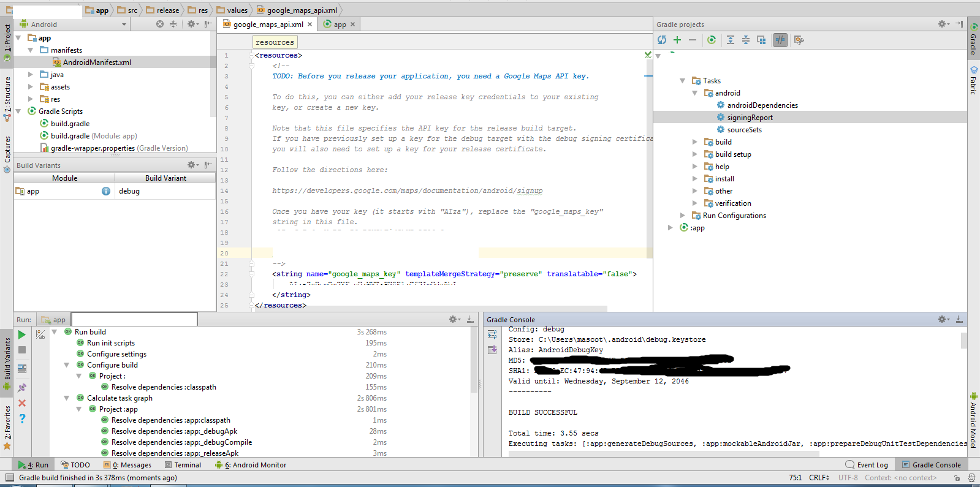Toggle tasks executions/text mode in Run panel
This screenshot has height=487, width=980.
click(x=40, y=334)
